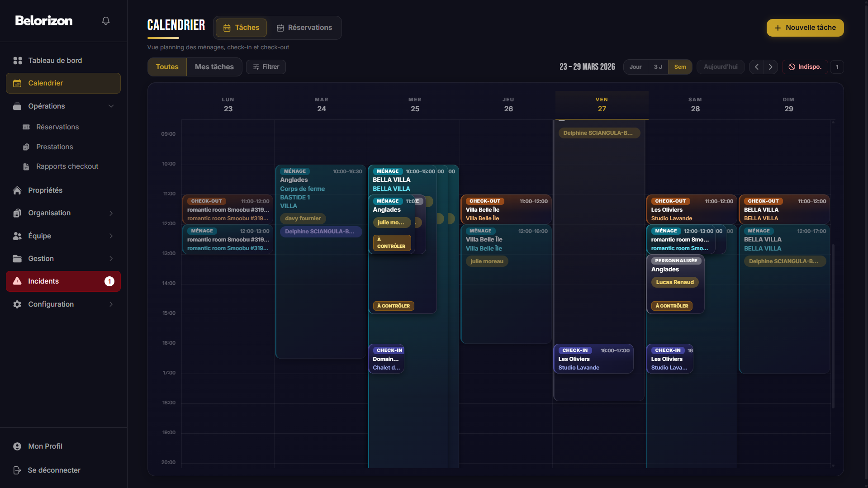
Task: Click the notification bell icon
Action: click(x=106, y=21)
